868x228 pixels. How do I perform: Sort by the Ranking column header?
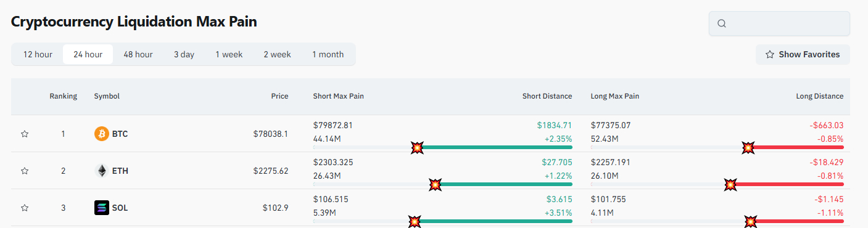(64, 96)
